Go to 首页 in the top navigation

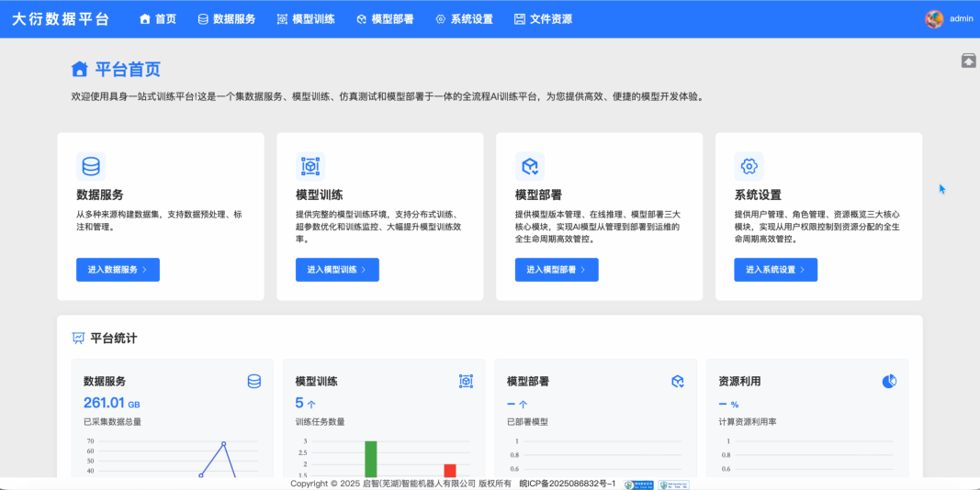(157, 18)
